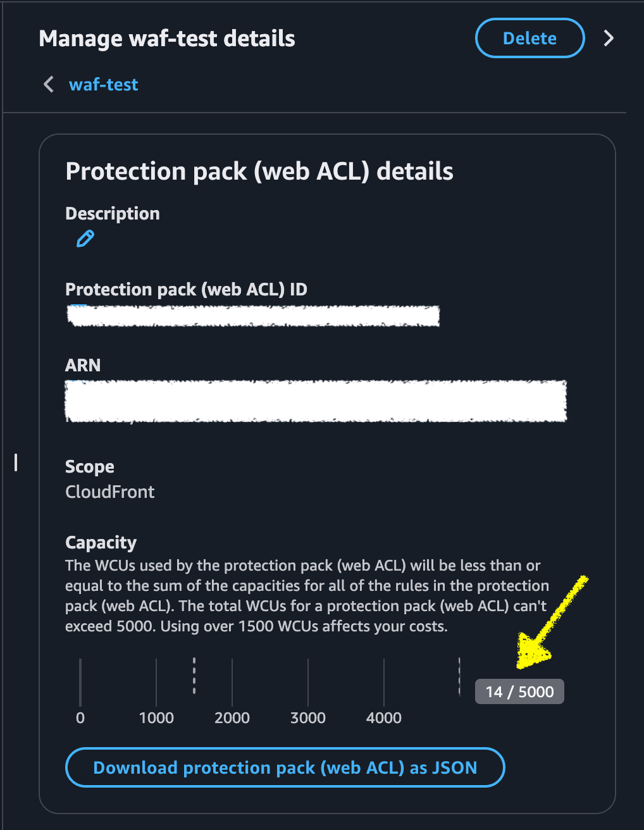Click the 2000 label on capacity scale
The image size is (644, 830).
coord(232,717)
